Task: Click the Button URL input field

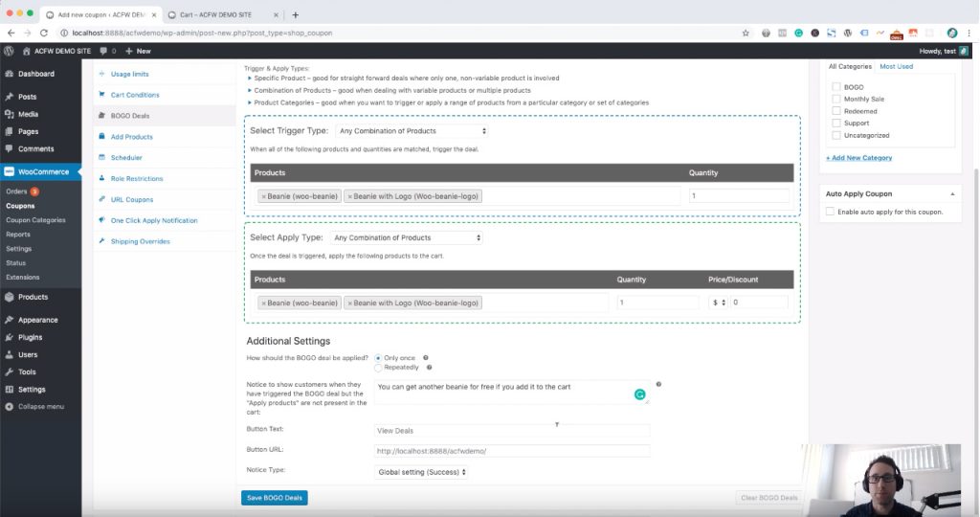Action: tap(512, 451)
